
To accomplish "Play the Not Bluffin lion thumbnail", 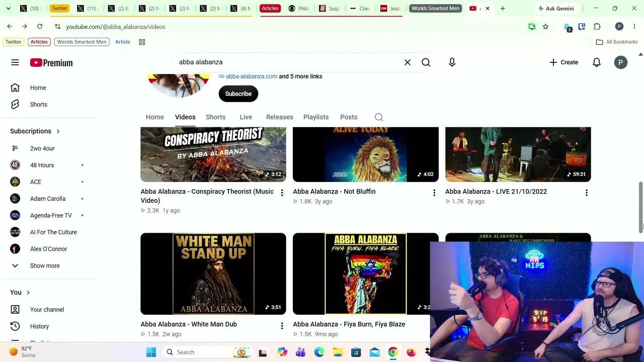I will point(366,154).
